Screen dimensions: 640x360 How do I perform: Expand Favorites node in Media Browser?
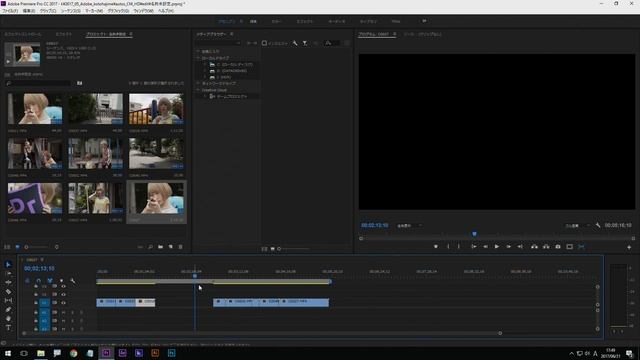click(198, 51)
